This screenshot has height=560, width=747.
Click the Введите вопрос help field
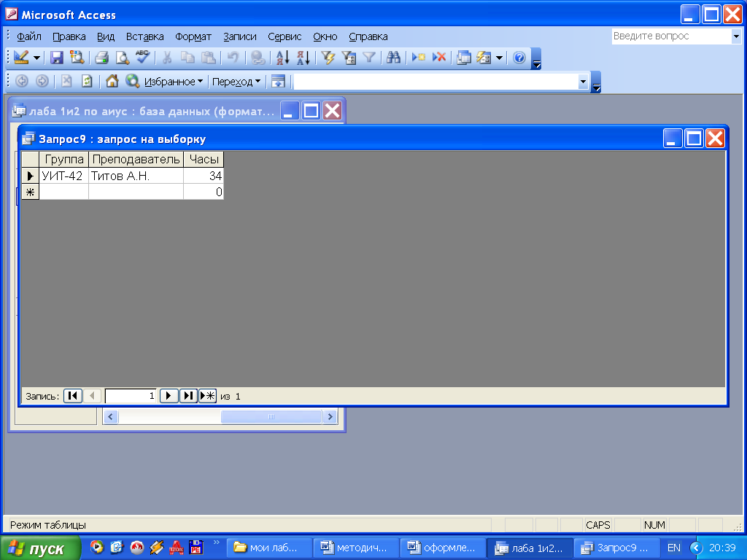671,36
